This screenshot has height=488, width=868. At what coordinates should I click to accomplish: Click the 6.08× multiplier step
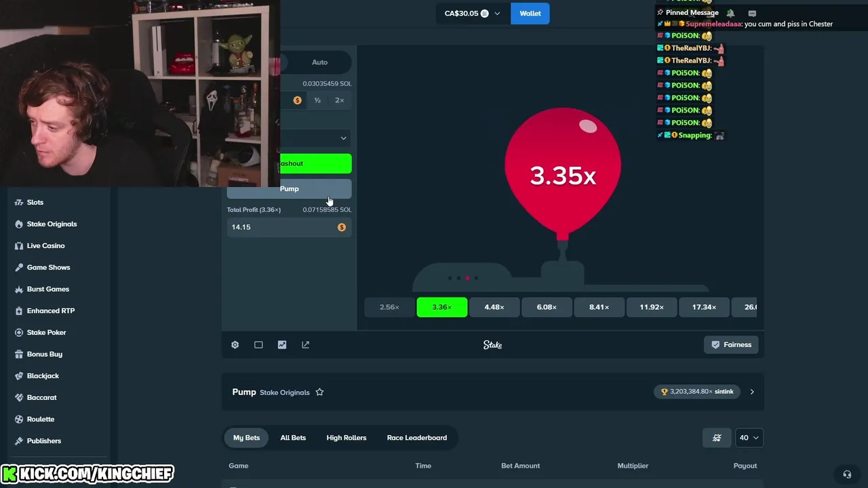(547, 307)
